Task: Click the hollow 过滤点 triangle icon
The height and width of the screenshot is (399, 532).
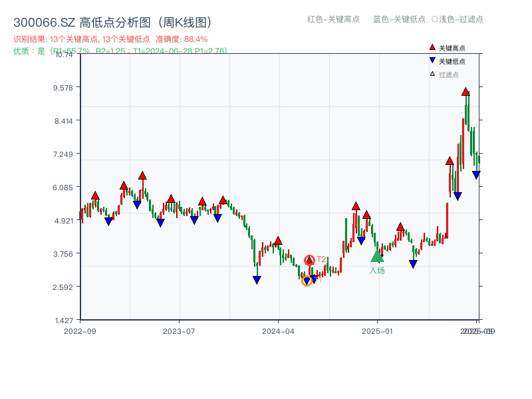Action: (x=432, y=73)
